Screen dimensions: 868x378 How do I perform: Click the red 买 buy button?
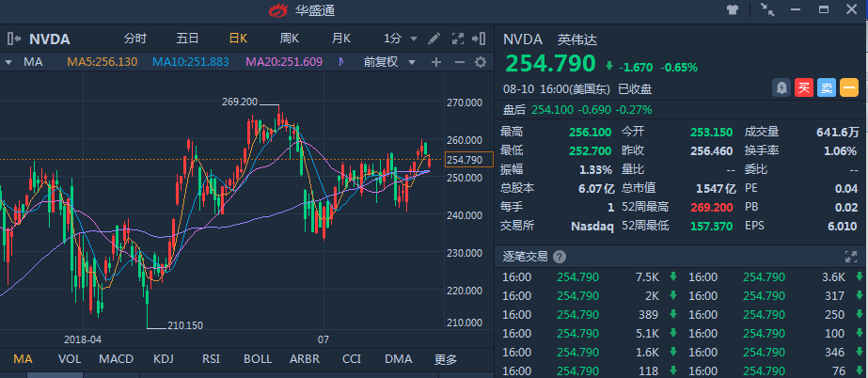tap(803, 87)
